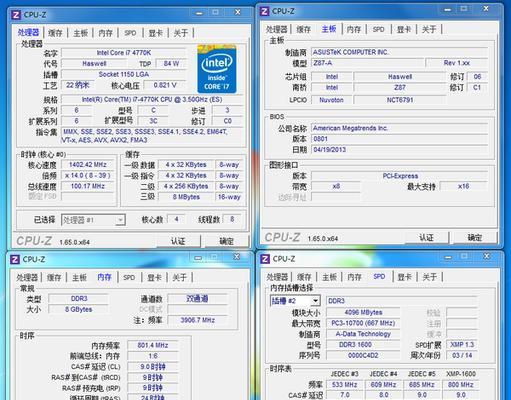Click 认证 button in processor window
The width and height of the screenshot is (511, 400).
[x=178, y=241]
